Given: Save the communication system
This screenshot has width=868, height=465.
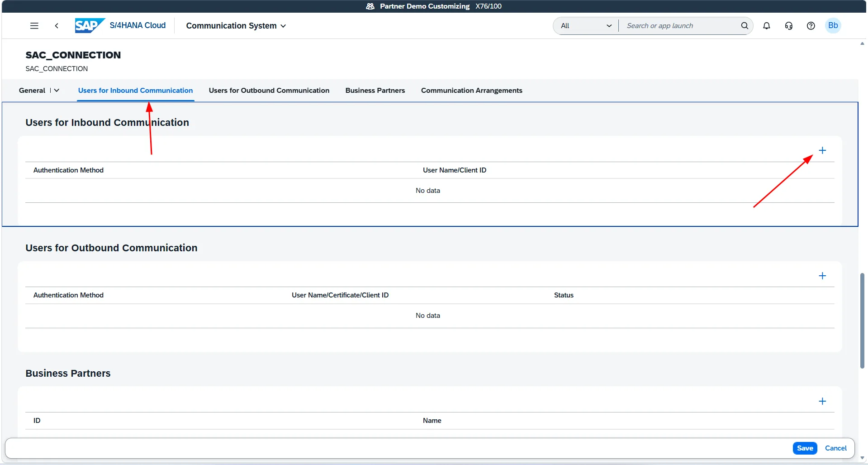Looking at the screenshot, I should coord(805,448).
